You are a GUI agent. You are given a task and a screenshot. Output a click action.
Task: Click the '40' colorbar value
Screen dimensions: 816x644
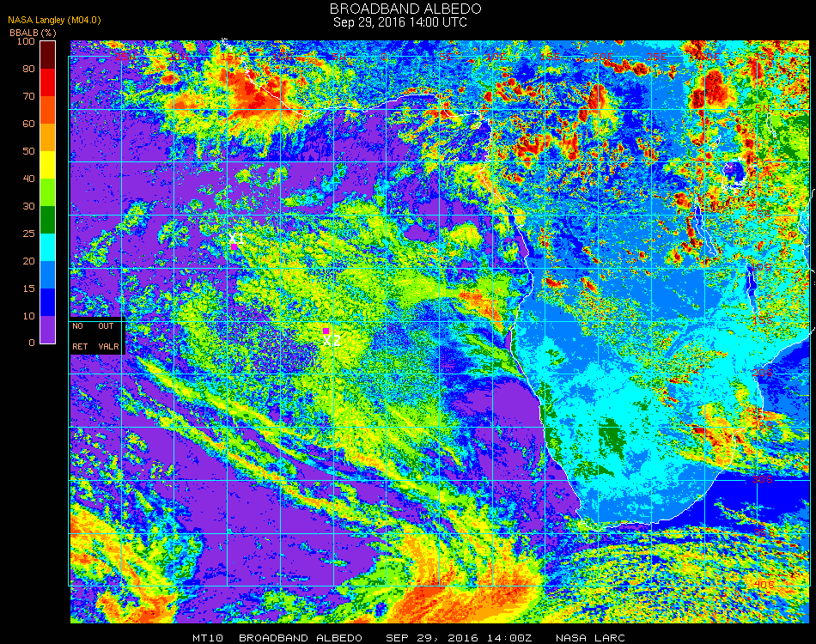pos(28,179)
